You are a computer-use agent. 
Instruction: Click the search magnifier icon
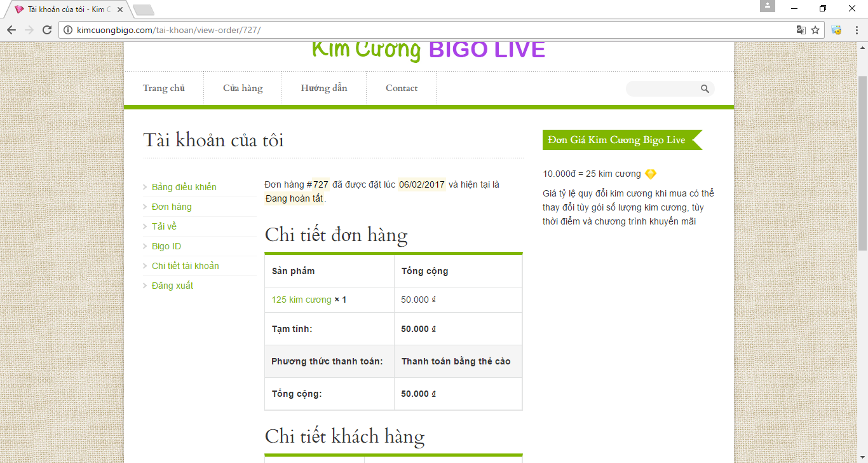705,89
